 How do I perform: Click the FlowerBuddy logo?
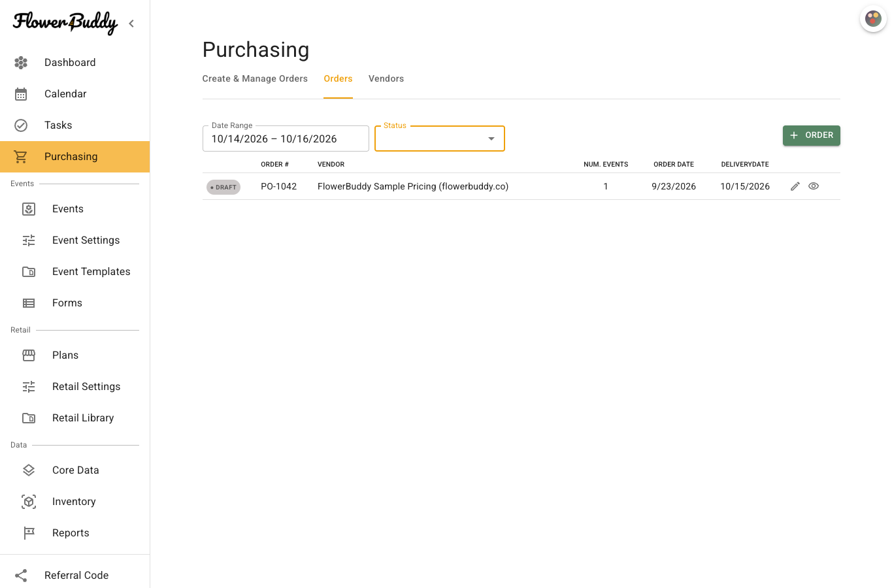[x=65, y=23]
